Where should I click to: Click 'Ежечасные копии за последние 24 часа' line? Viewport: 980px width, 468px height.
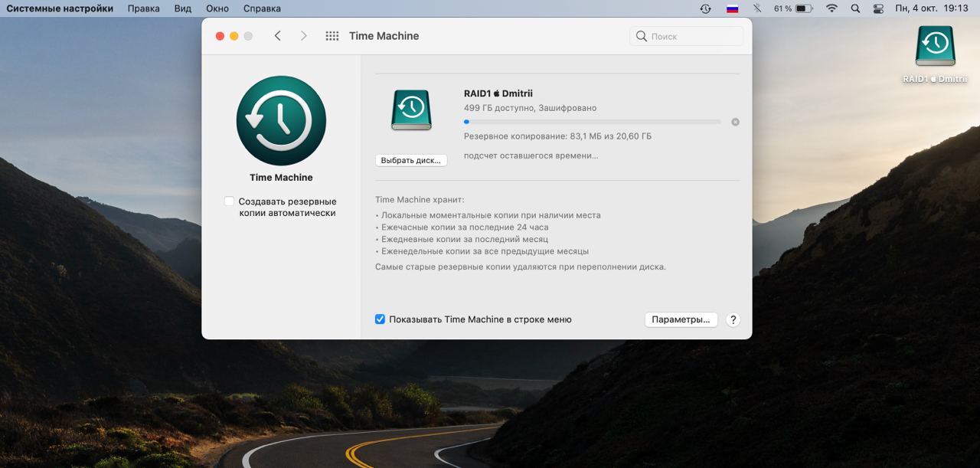(465, 227)
